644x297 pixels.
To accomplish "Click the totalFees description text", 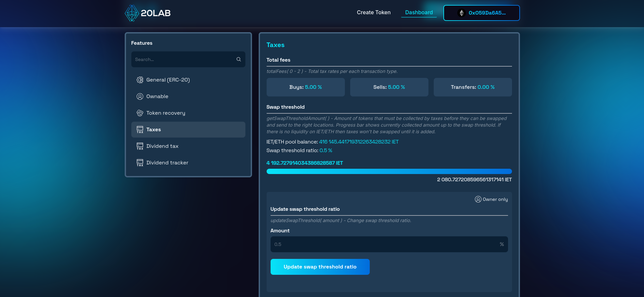I will pyautogui.click(x=332, y=71).
